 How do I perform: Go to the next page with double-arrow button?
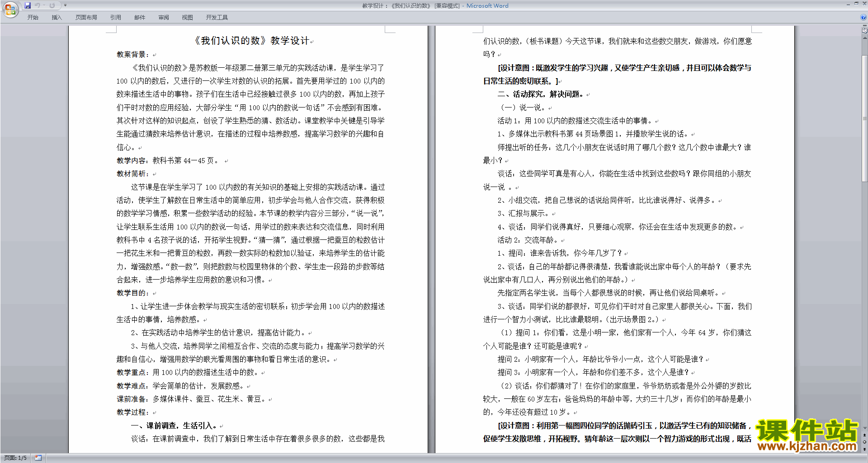(x=865, y=449)
